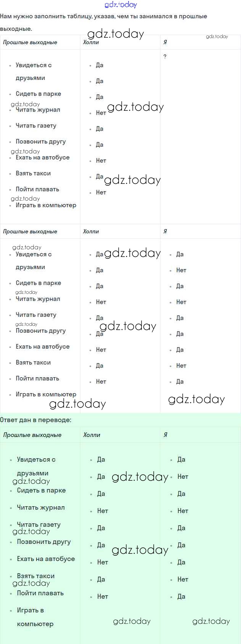Viewport: 241px width, 644px height.
Task: Click the question mark under first table's "Я" column
Action: coord(165,57)
